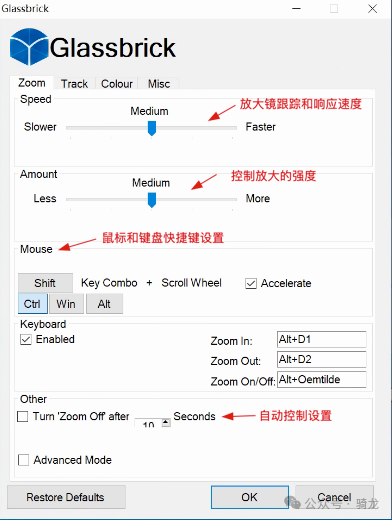
Task: Confirm settings with the OK button
Action: [250, 497]
